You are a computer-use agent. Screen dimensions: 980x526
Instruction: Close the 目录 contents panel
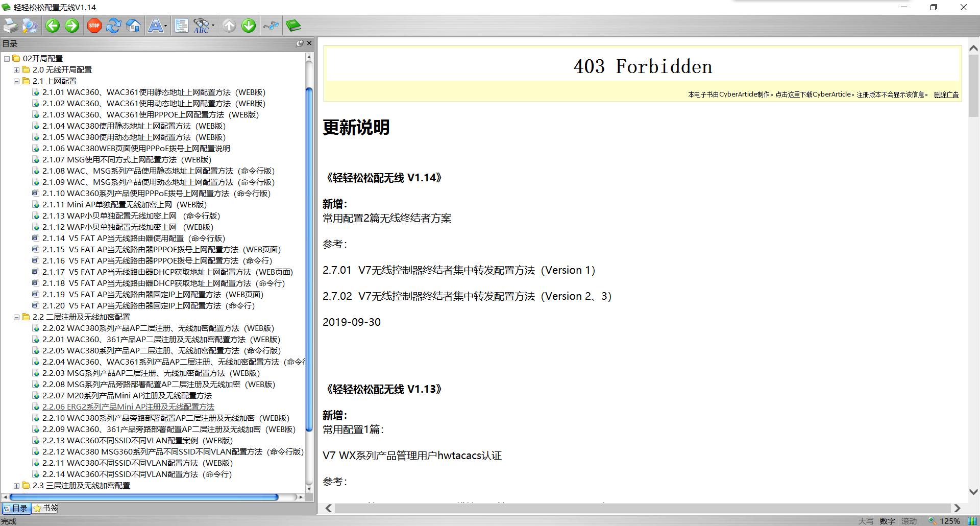coord(309,43)
